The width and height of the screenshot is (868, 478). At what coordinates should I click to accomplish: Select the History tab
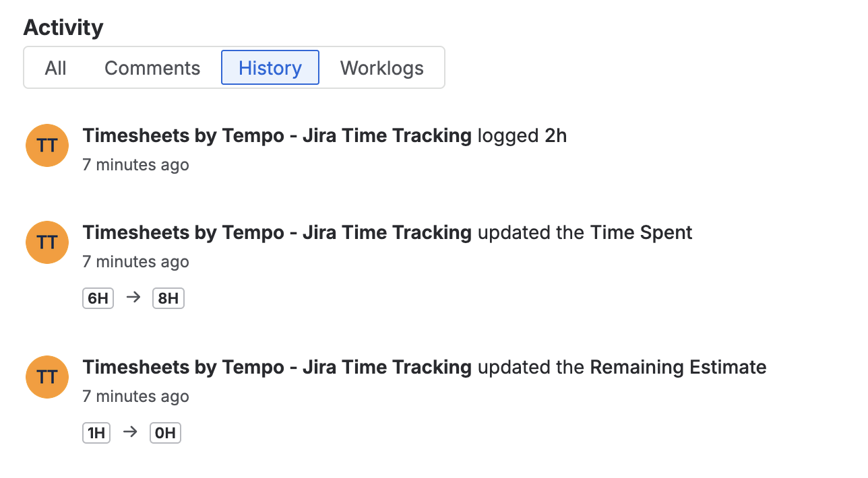pos(270,67)
